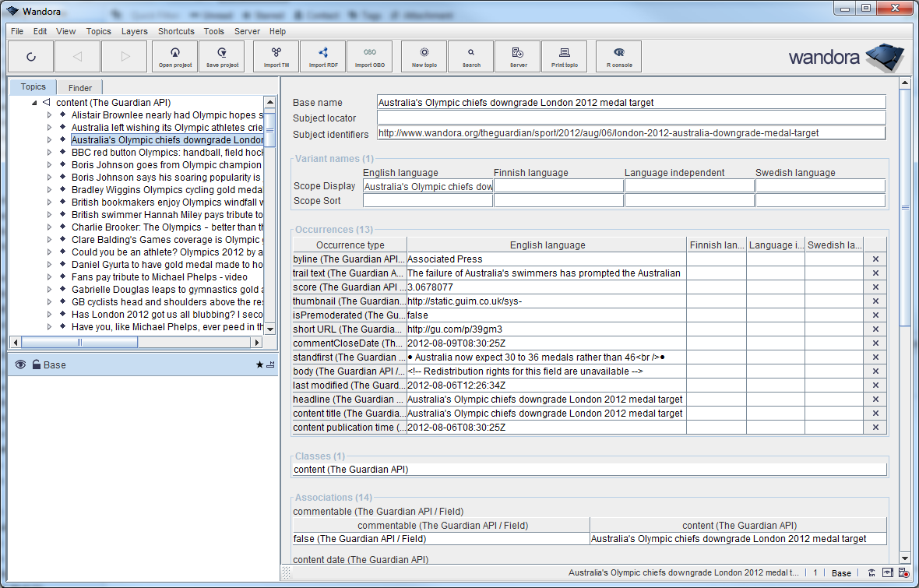Toggle the star icon on the Base layer
This screenshot has height=588, width=919.
click(x=259, y=364)
